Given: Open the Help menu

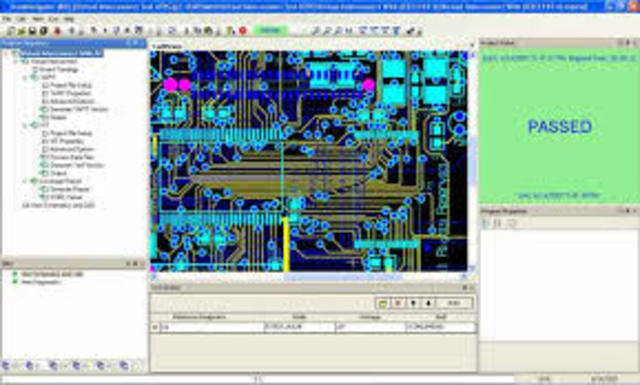Looking at the screenshot, I should point(69,19).
